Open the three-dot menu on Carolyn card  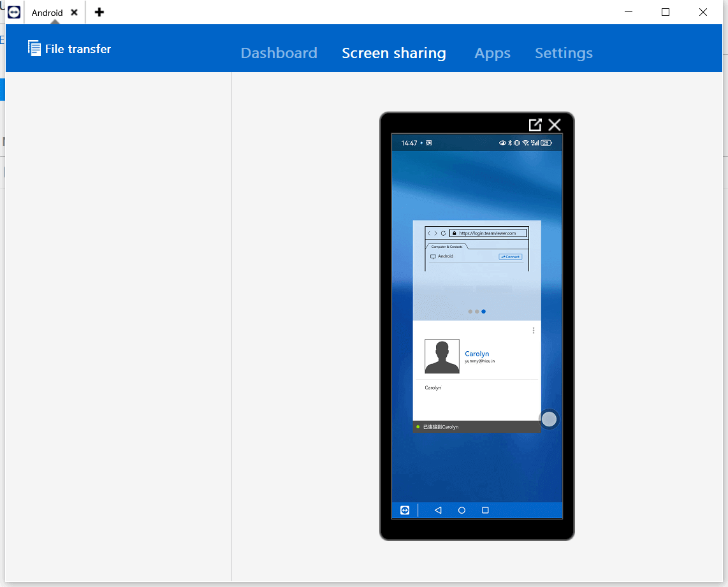534,330
